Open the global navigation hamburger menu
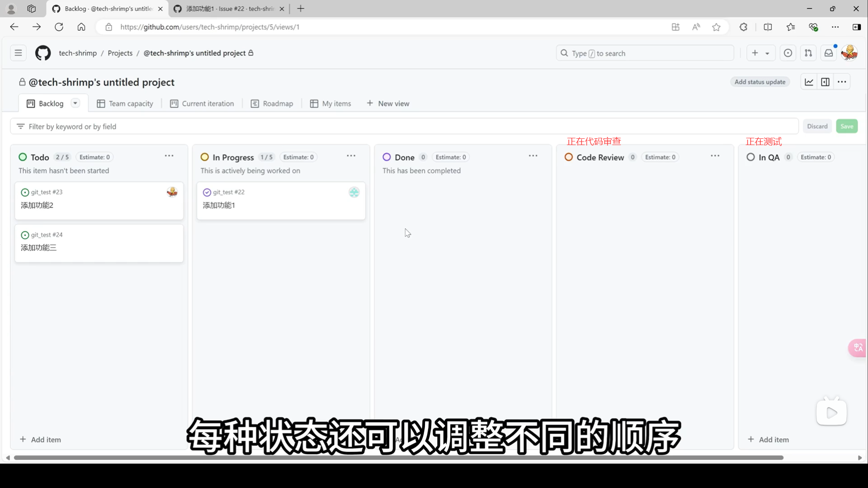 coord(18,53)
